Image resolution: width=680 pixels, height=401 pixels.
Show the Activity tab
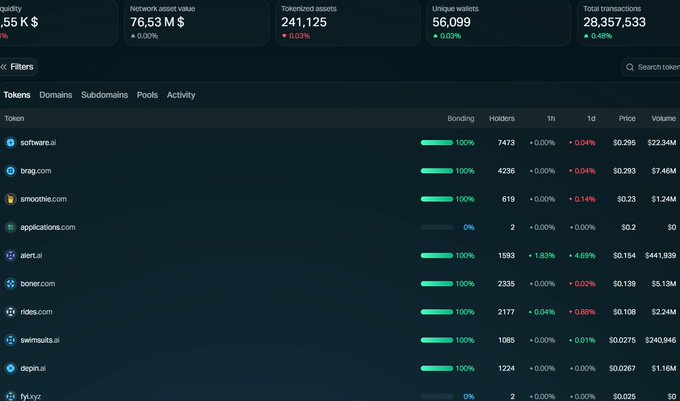click(x=181, y=95)
